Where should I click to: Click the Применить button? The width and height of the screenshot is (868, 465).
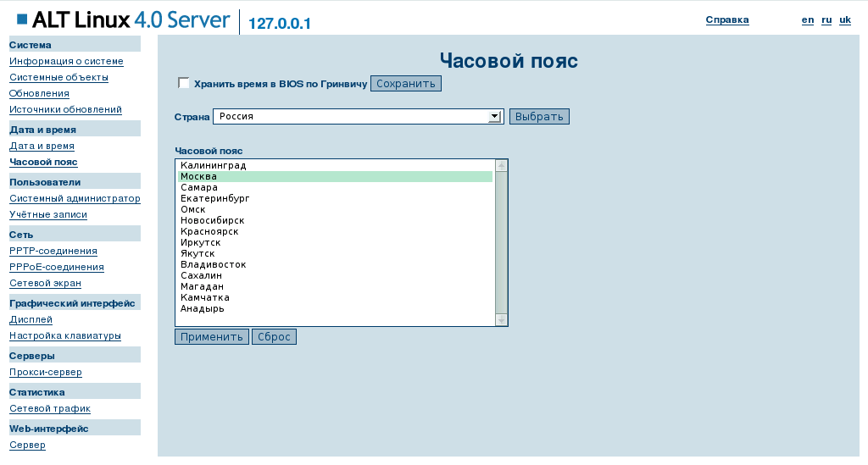[212, 337]
